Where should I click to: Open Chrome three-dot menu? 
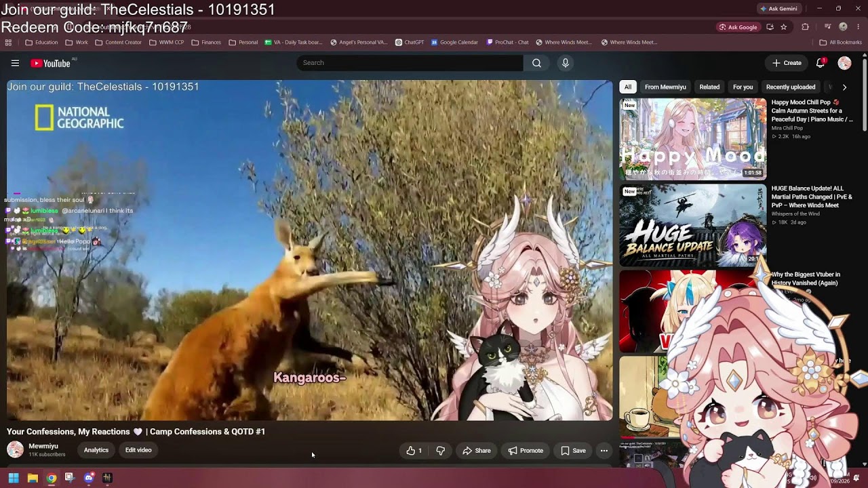pyautogui.click(x=858, y=27)
